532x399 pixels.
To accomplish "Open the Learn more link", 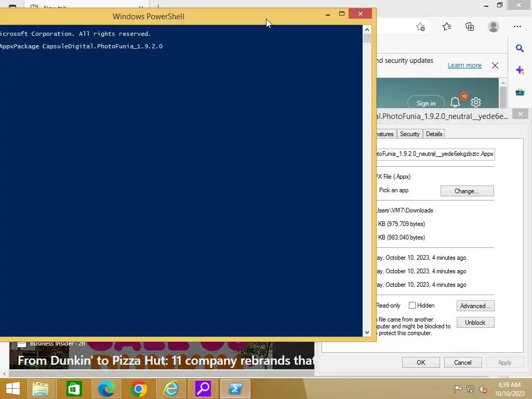I will pos(464,65).
